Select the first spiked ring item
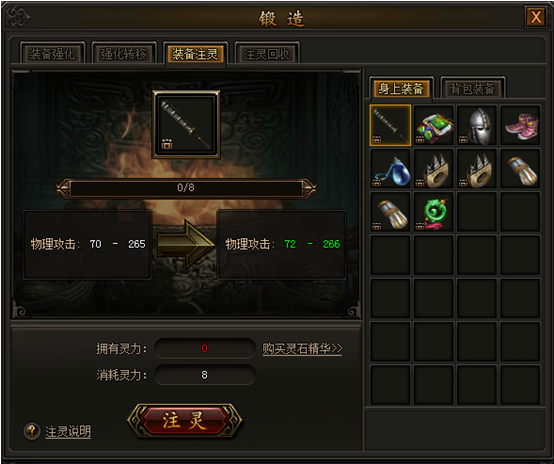This screenshot has height=464, width=554. click(x=434, y=169)
